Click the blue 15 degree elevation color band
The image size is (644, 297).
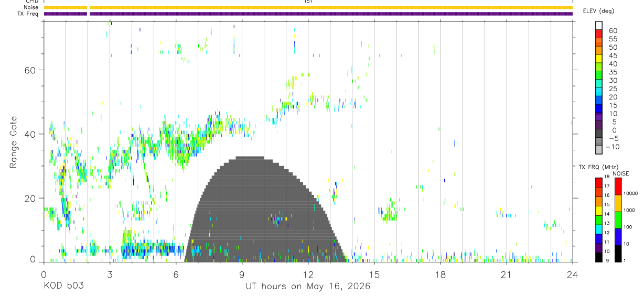pyautogui.click(x=599, y=109)
